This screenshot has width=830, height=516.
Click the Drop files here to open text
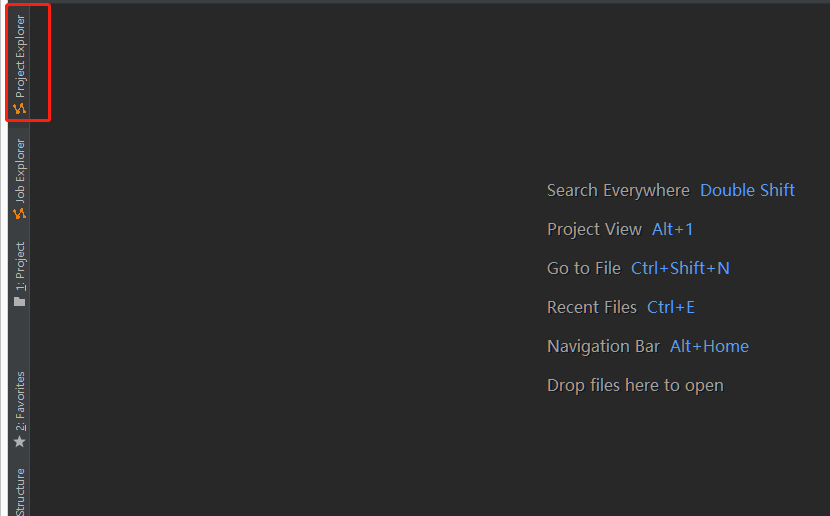coord(635,385)
